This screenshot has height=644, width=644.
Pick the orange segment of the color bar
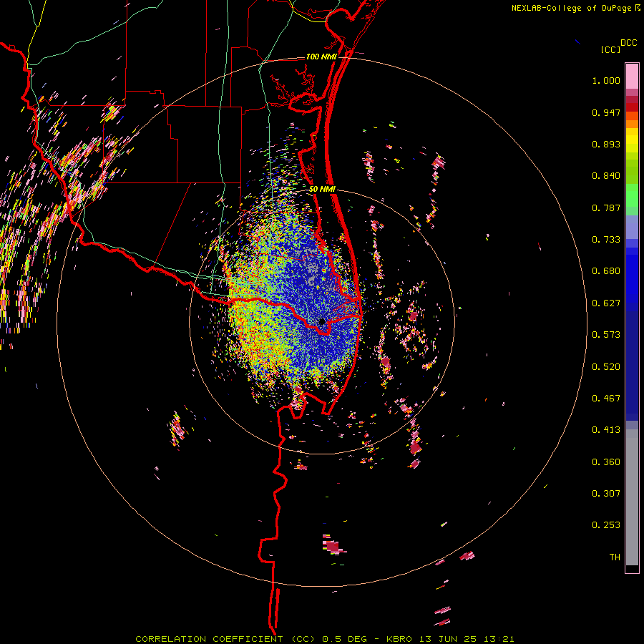(632, 124)
